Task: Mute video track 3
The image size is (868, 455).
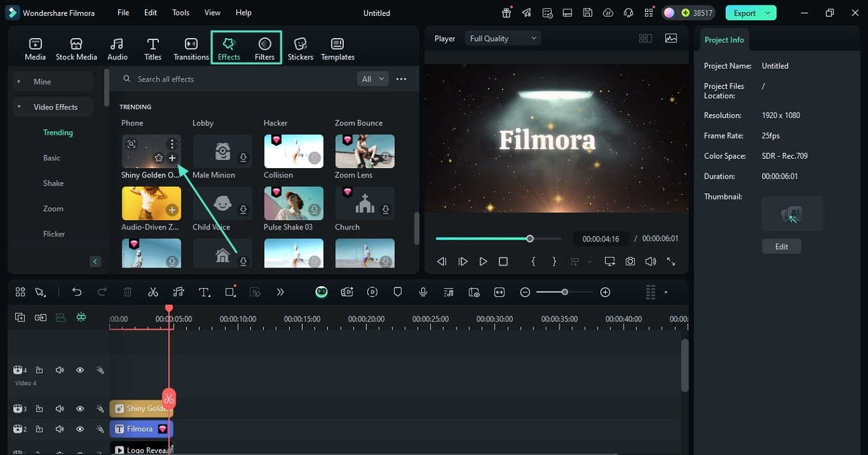Action: tap(59, 408)
